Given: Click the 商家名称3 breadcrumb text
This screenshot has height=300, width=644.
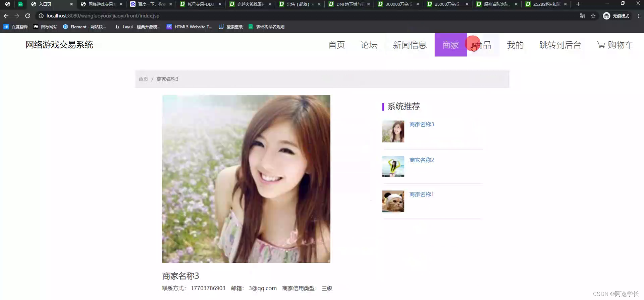Looking at the screenshot, I should pos(167,79).
